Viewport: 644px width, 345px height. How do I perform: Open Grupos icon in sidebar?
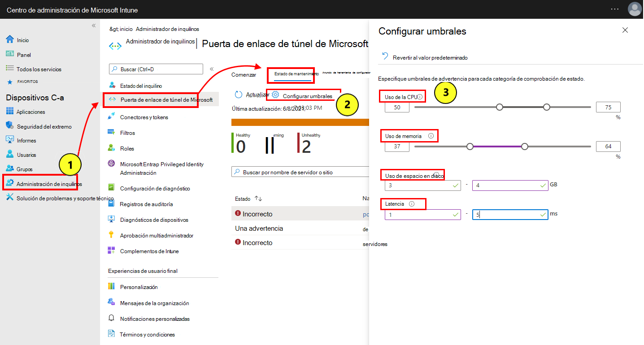point(10,169)
